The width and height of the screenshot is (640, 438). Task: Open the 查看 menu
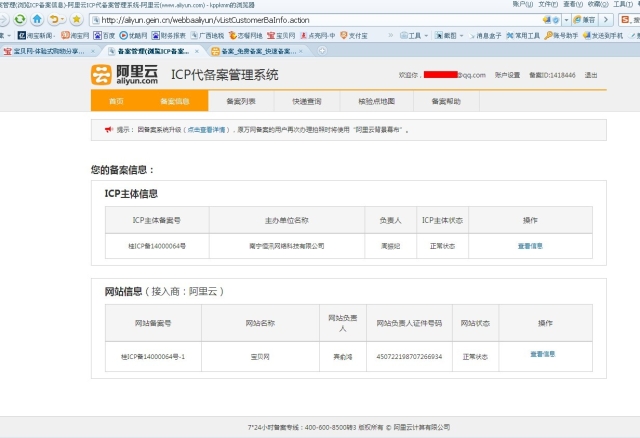point(573,4)
